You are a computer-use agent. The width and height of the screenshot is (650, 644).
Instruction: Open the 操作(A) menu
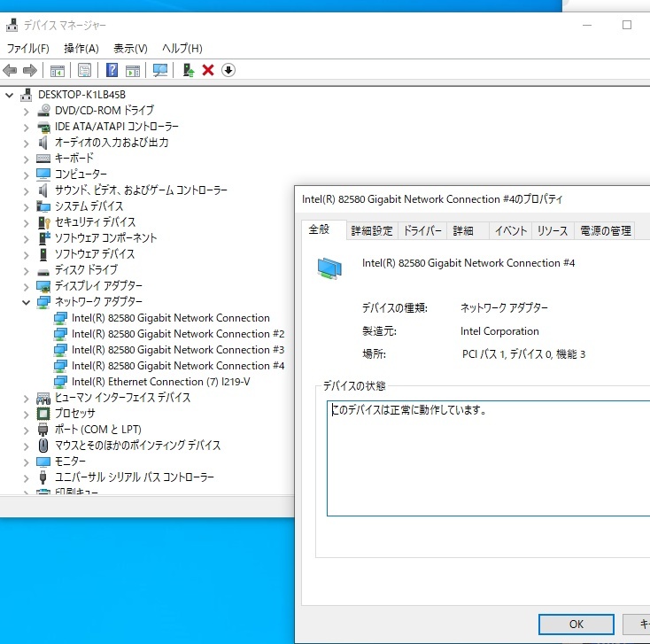coord(81,49)
